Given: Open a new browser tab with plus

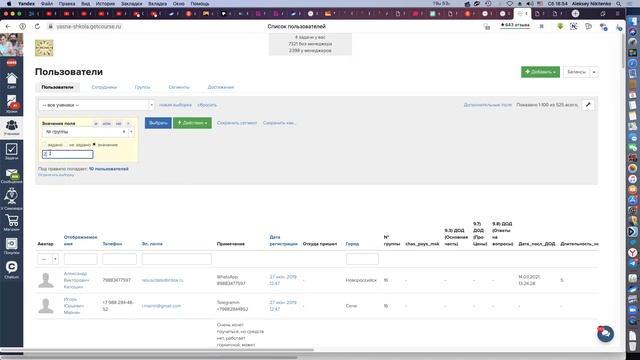Looking at the screenshot, I should click(576, 13).
